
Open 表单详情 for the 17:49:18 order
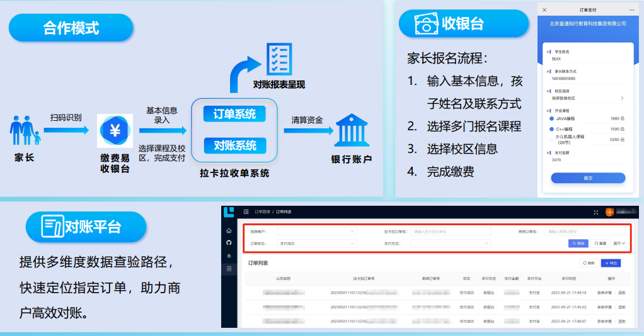coord(604,293)
